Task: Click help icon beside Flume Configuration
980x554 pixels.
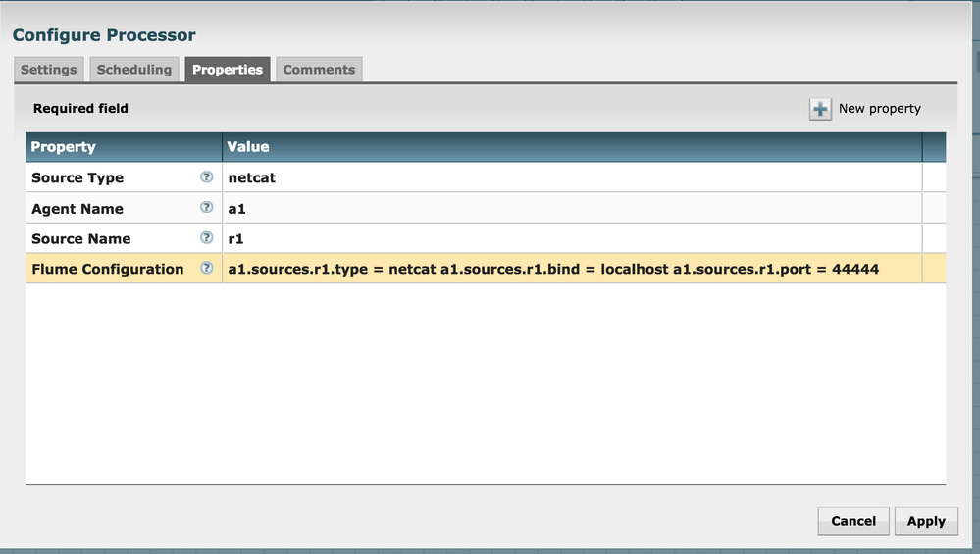Action: [x=206, y=269]
